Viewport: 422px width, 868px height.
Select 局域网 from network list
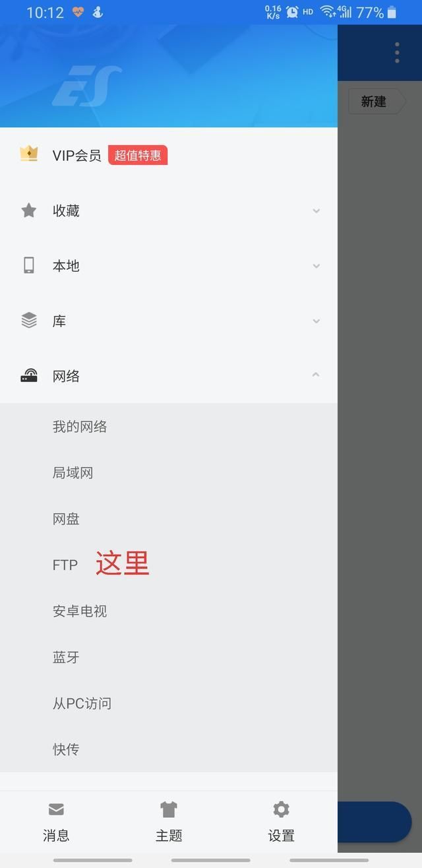[x=73, y=473]
